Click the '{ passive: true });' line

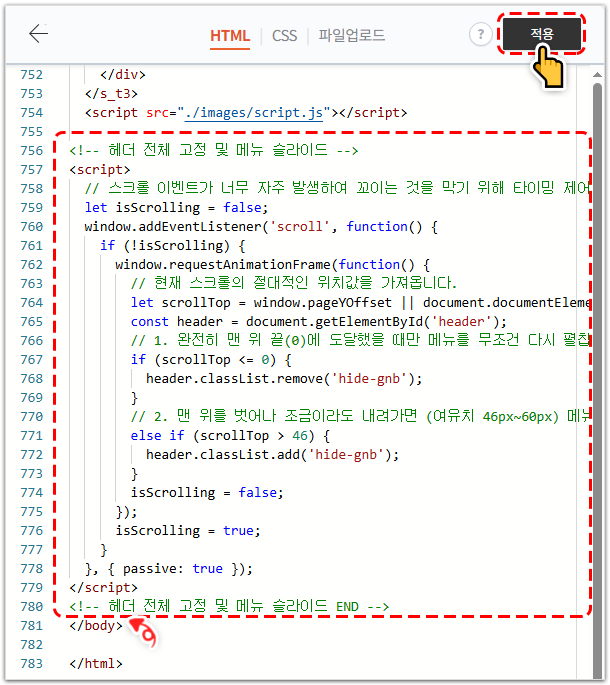[x=169, y=569]
